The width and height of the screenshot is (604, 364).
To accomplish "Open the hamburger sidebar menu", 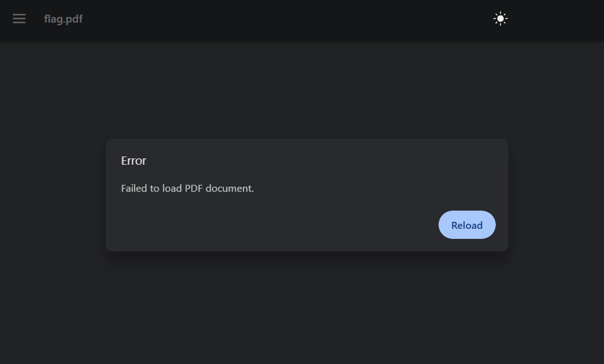I will click(x=19, y=18).
